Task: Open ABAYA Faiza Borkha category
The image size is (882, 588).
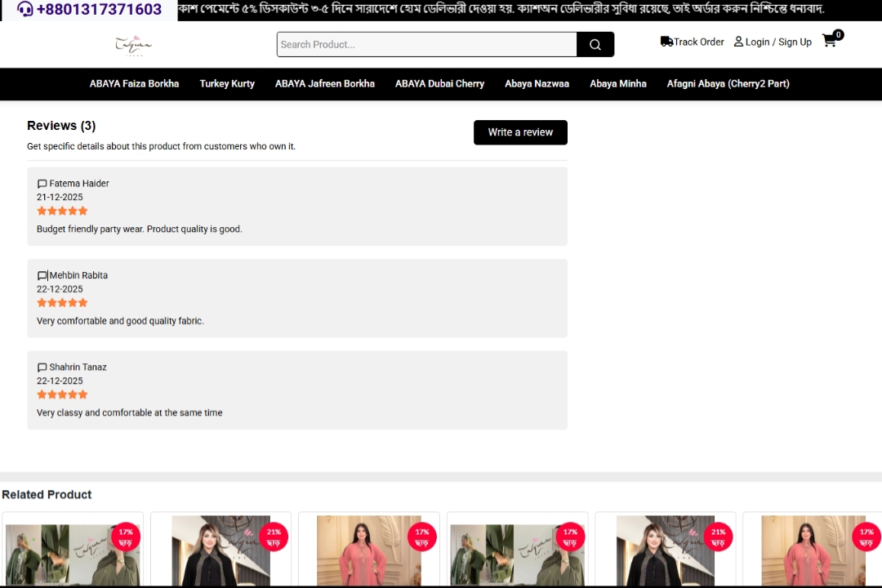Action: [x=134, y=83]
